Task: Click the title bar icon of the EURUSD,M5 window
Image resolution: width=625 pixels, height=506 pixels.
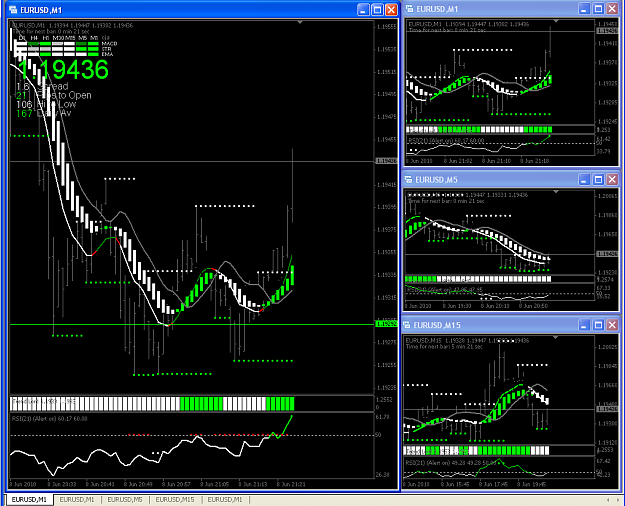Action: 408,179
